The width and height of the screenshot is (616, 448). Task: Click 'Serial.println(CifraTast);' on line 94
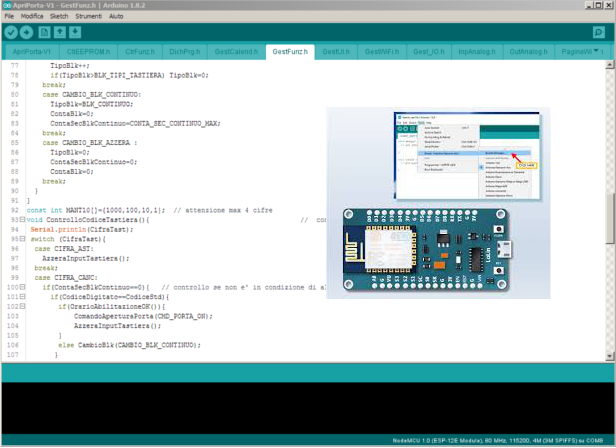point(82,230)
